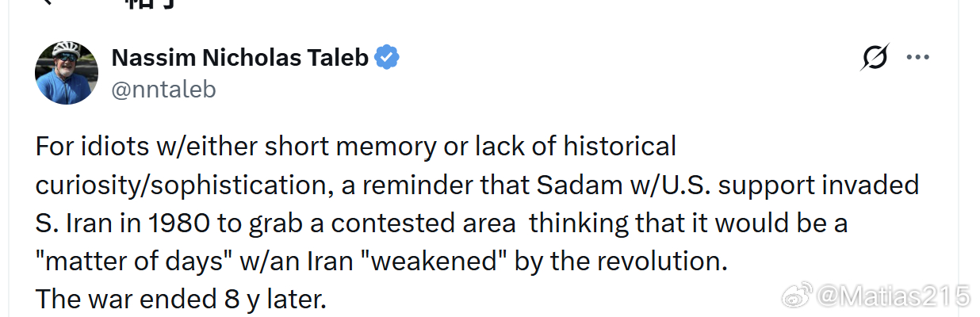Viewport: 980px width, 317px height.
Task: Open Nassim Taleb's profile avatar
Action: coord(67,73)
